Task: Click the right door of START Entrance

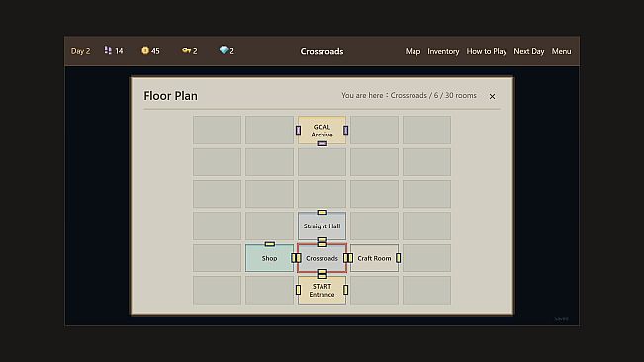Action: pyautogui.click(x=346, y=290)
